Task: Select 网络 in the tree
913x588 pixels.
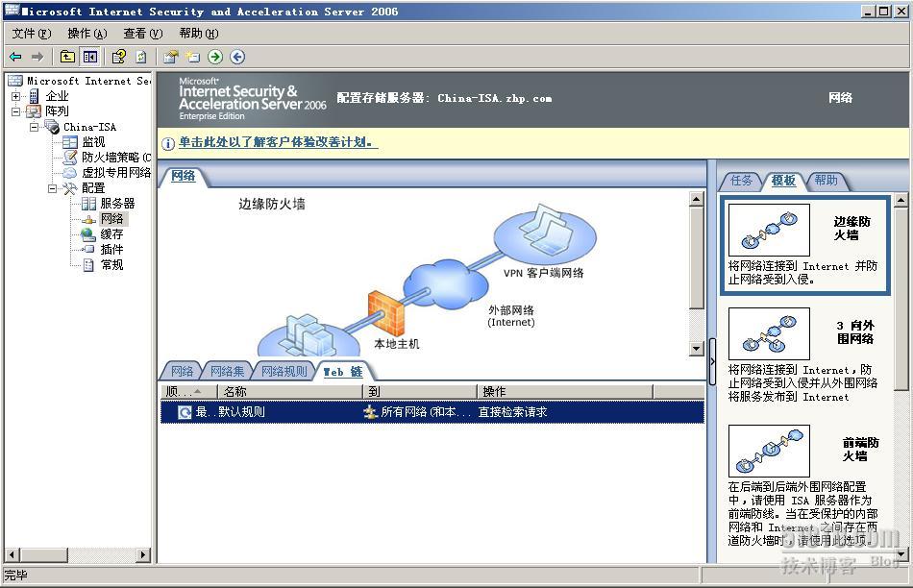Action: point(111,219)
